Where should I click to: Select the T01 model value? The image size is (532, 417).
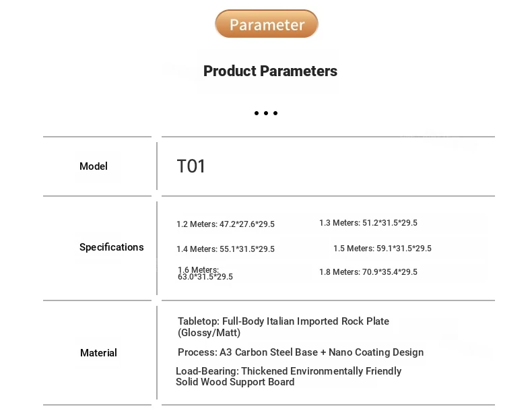pos(191,166)
